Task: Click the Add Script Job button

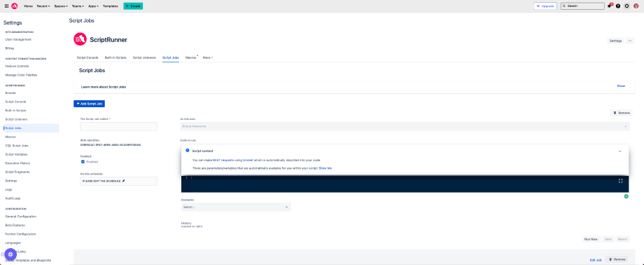Action: tap(89, 104)
